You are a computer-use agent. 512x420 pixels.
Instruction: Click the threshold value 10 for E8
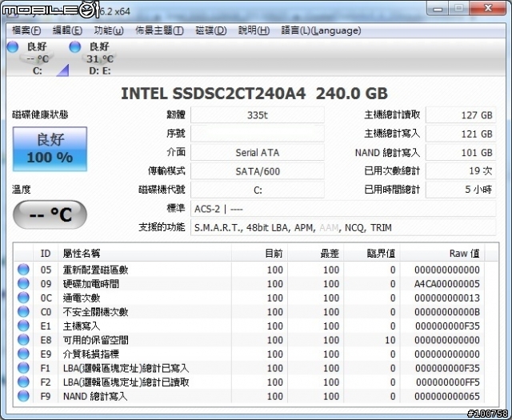pos(390,340)
